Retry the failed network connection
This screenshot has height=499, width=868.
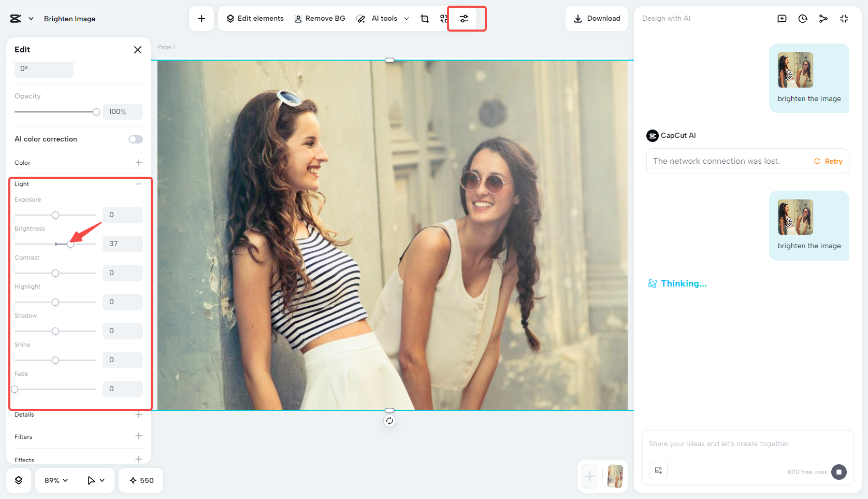point(828,161)
